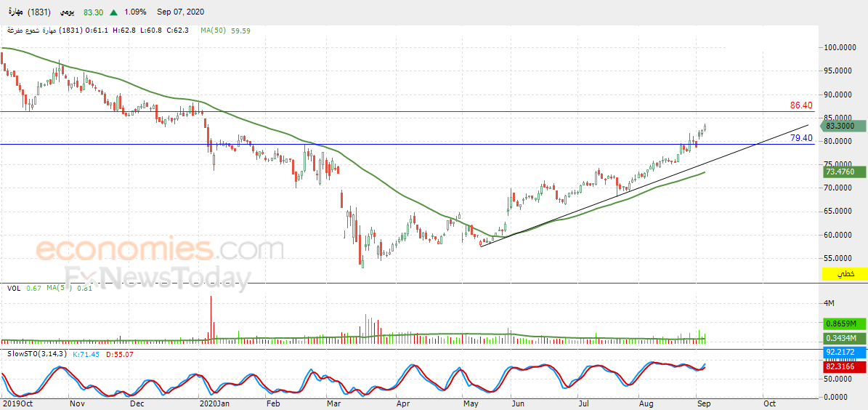Select the blue 79.40 support line label
Image resolution: width=868 pixels, height=410 pixels.
[801, 138]
